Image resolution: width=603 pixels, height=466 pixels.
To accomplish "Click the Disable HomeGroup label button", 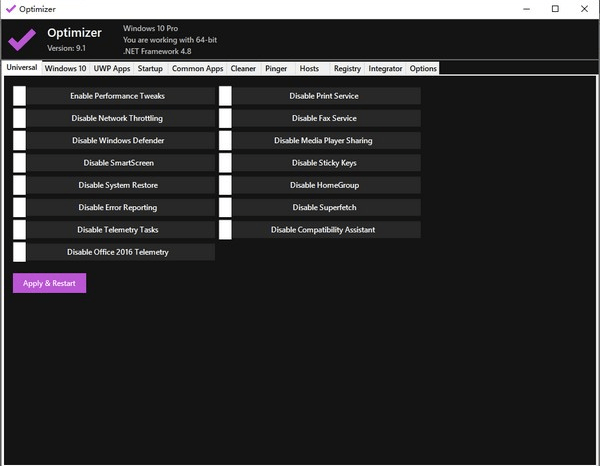I will click(x=326, y=185).
